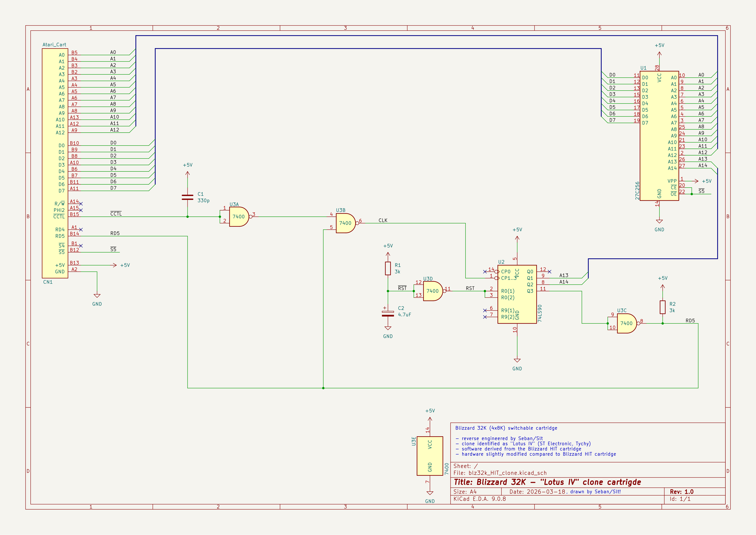Select the U3E 7400 power unit
This screenshot has width=756, height=535.
coord(430,456)
